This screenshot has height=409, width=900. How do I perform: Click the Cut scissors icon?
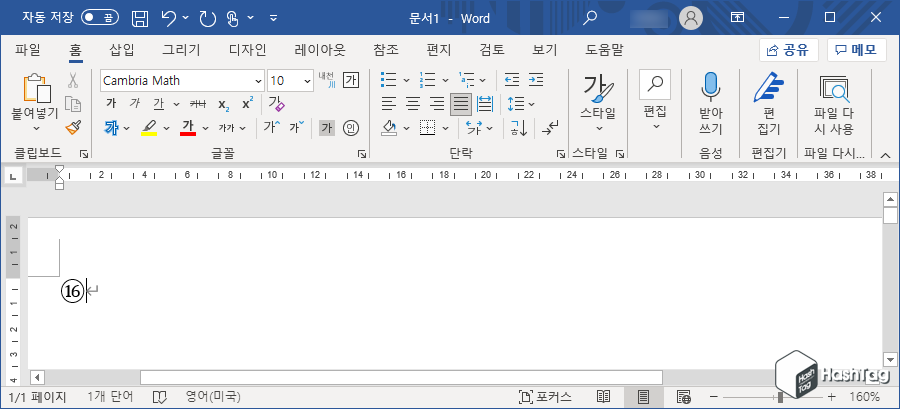pyautogui.click(x=72, y=80)
